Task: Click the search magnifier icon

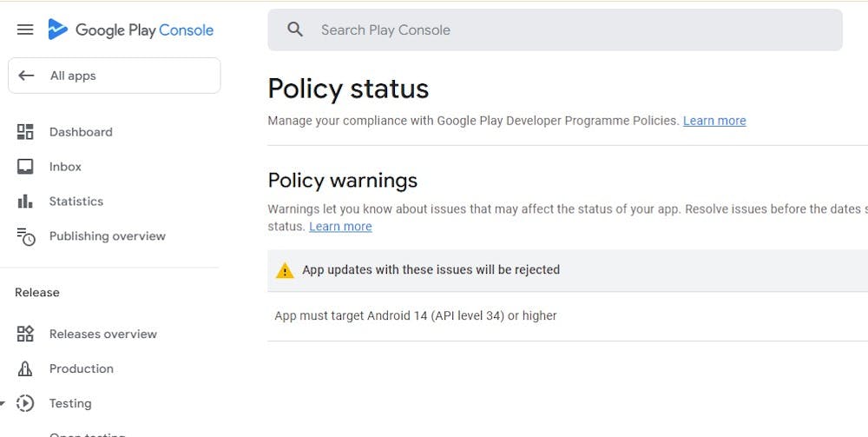Action: click(295, 30)
